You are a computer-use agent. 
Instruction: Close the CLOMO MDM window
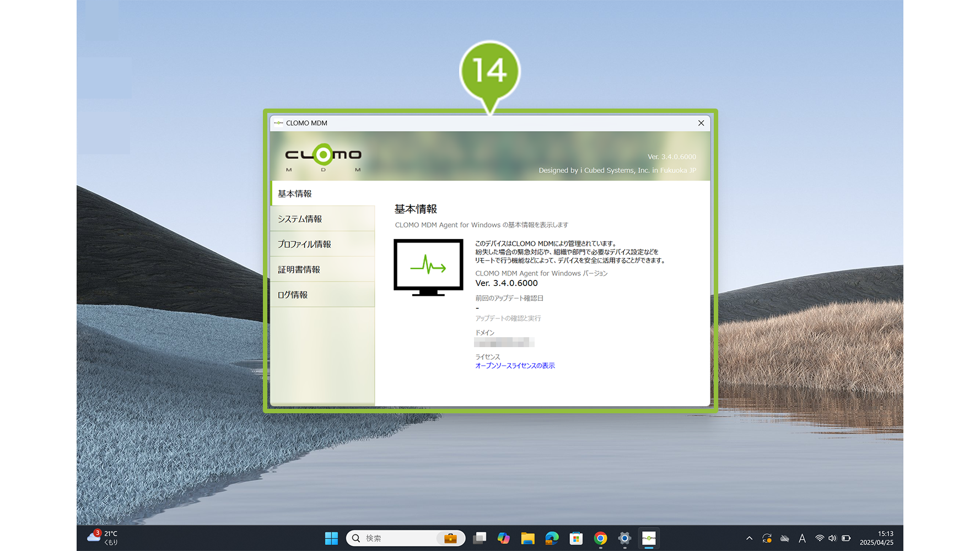(701, 123)
